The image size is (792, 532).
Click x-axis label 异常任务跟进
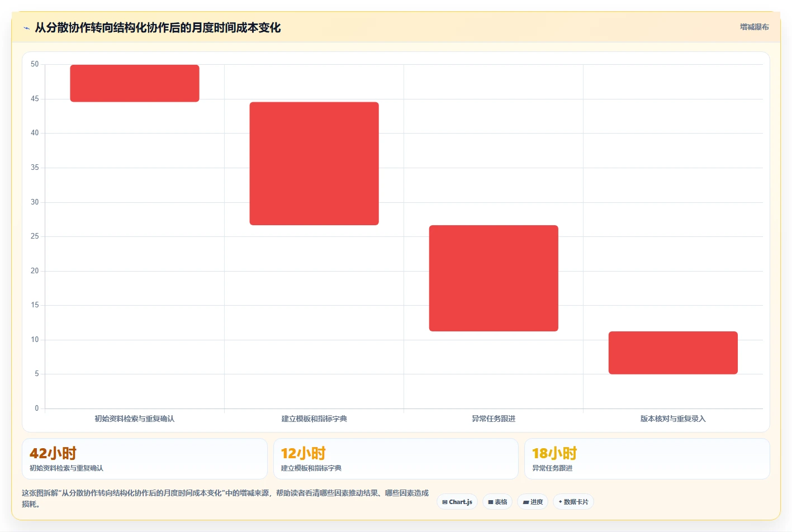tap(494, 419)
